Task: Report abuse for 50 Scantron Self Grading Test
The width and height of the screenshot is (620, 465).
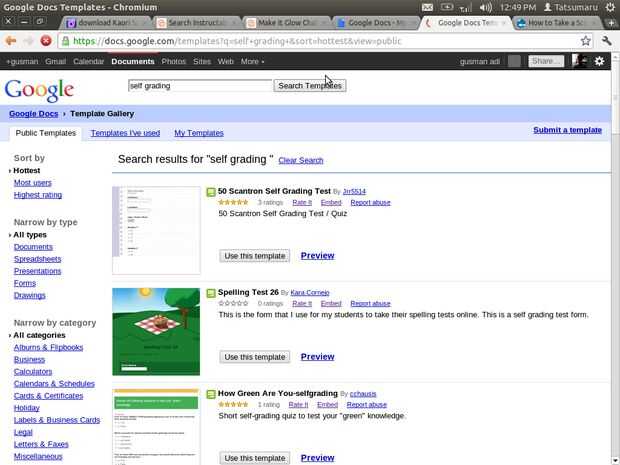Action: click(370, 202)
